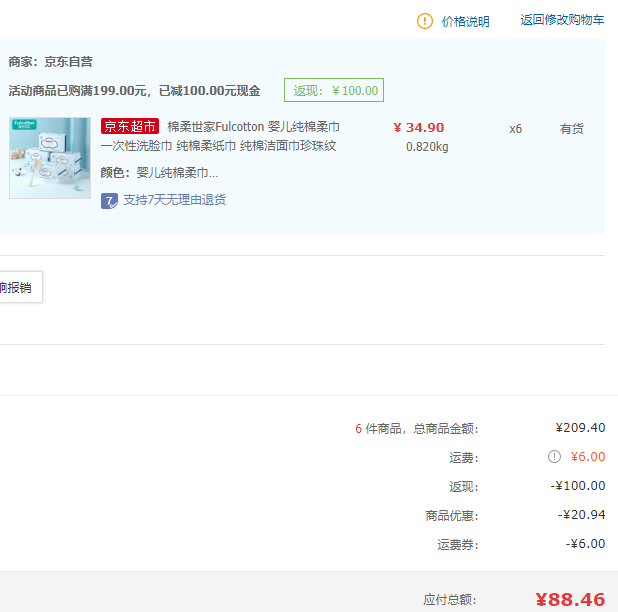
Task: Click the 6 件商品，总商品金额 label
Action: (417, 428)
